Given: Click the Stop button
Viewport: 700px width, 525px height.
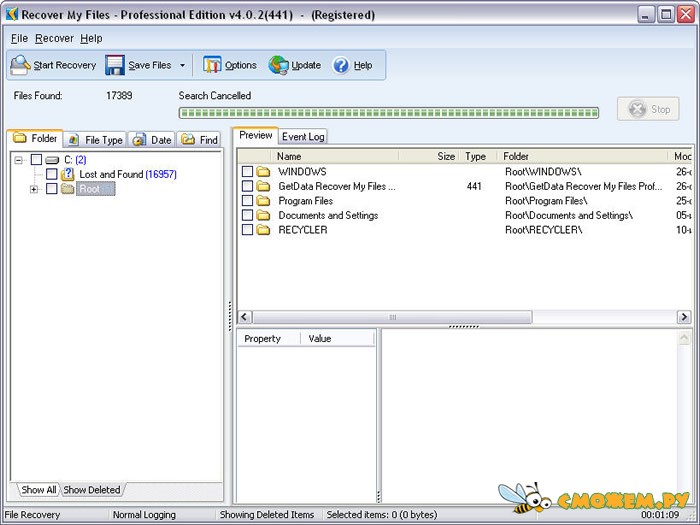Looking at the screenshot, I should tap(648, 109).
